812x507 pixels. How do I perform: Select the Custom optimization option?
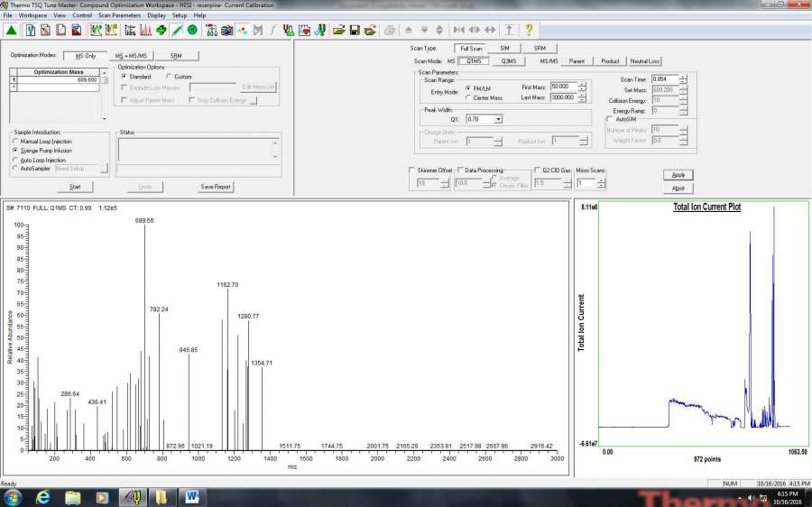pyautogui.click(x=169, y=77)
